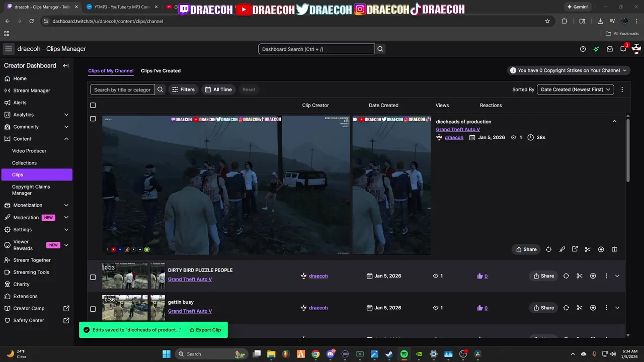Switch to Clips I've Created tab
This screenshot has height=362, width=644.
tap(160, 71)
